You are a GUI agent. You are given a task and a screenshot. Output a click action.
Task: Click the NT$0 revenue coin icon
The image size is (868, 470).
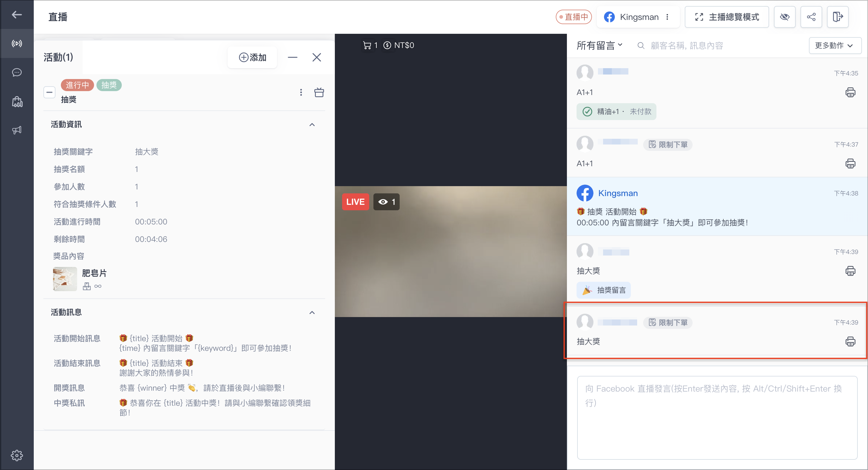click(x=387, y=45)
